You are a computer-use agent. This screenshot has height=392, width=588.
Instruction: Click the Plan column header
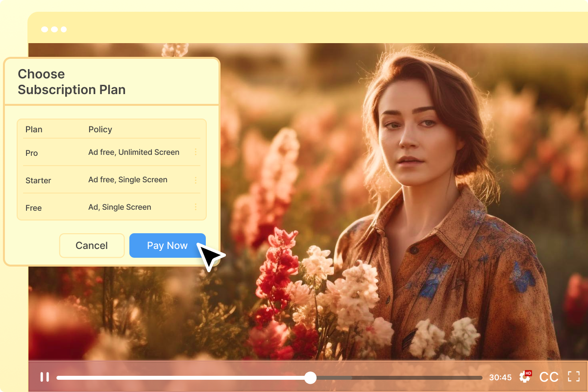click(x=34, y=129)
